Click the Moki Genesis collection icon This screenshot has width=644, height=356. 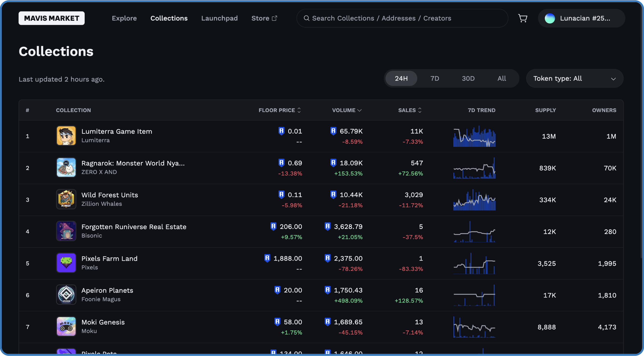click(x=66, y=327)
